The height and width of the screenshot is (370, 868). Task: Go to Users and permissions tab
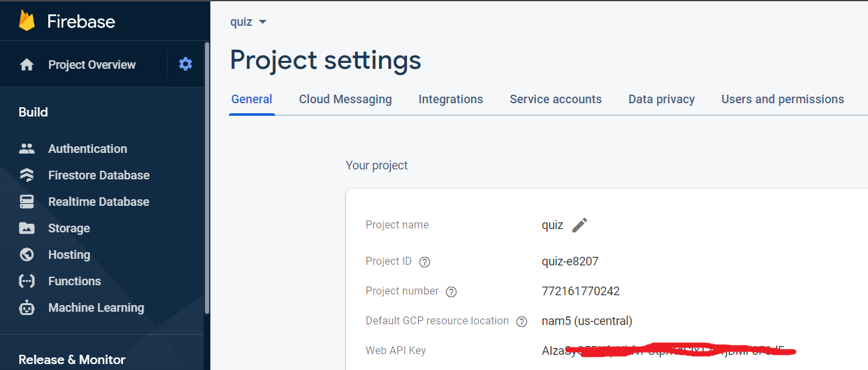[x=783, y=99]
